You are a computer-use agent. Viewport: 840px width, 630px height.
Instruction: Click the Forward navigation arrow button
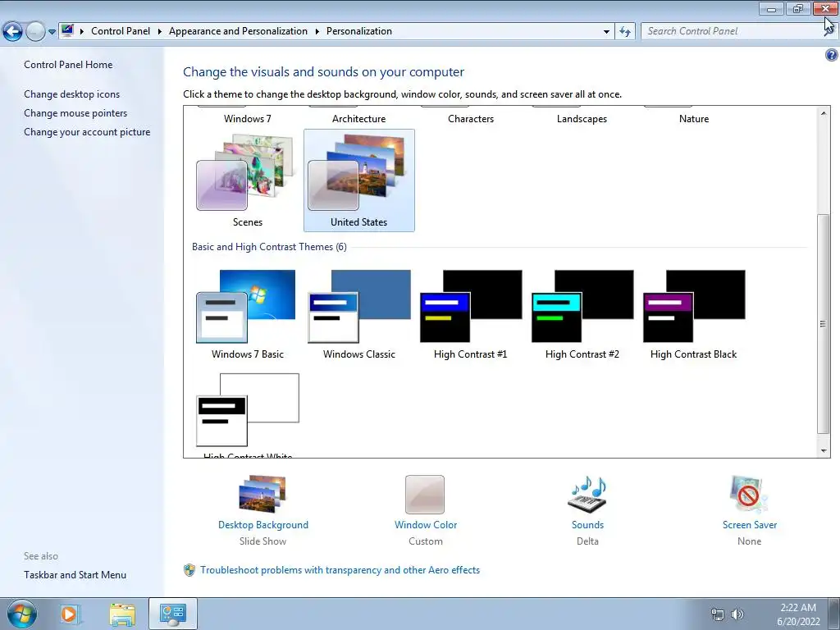tap(35, 32)
